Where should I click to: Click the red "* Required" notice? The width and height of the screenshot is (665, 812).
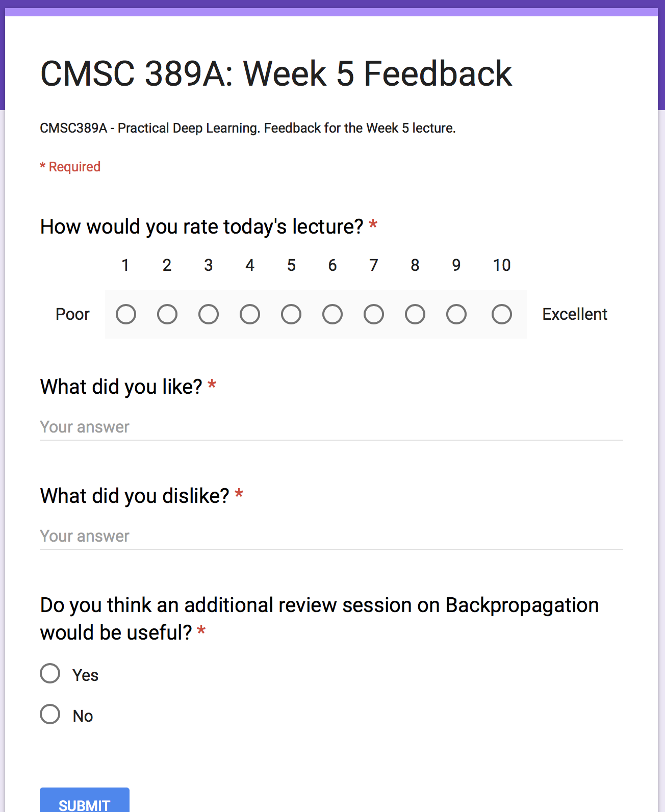coord(70,167)
